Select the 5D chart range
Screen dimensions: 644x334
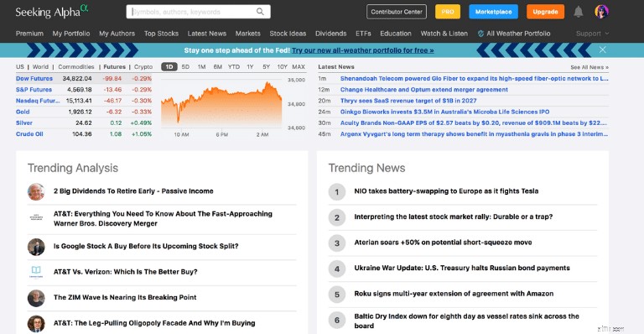click(x=185, y=66)
